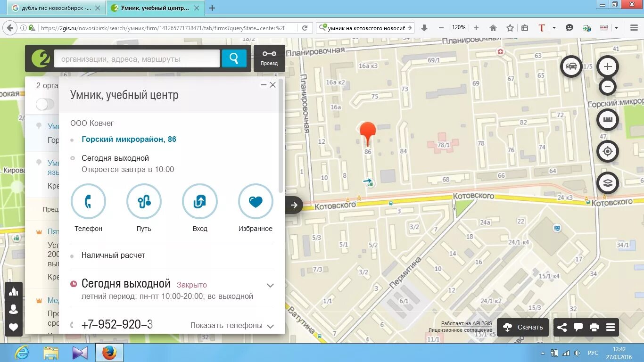
Task: Click Firefox reload page button
Action: point(305,28)
